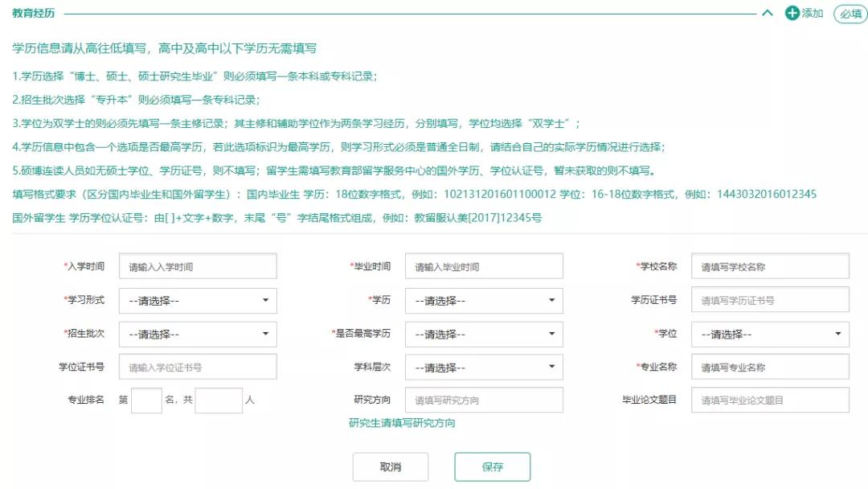Select the 入学时间 input field
This screenshot has height=489, width=868.
tap(198, 265)
